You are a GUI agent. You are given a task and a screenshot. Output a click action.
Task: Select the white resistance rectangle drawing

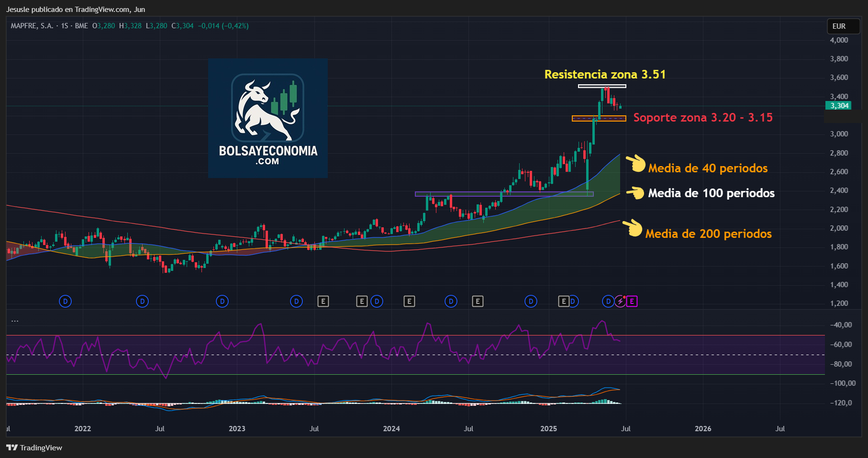click(x=602, y=86)
